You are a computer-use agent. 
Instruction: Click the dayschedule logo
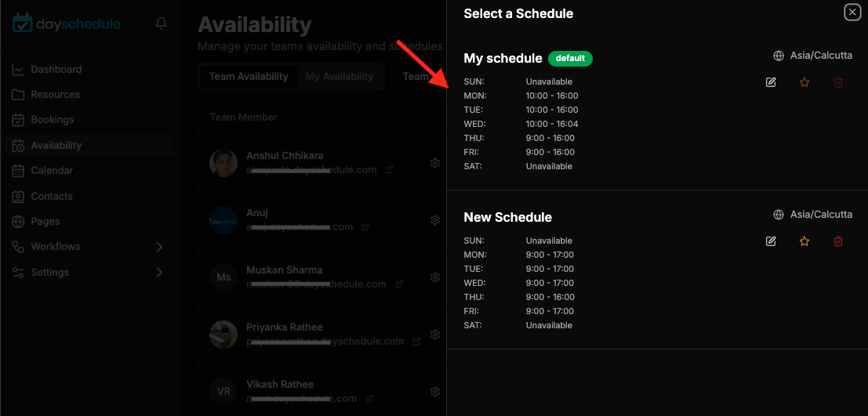tap(67, 24)
